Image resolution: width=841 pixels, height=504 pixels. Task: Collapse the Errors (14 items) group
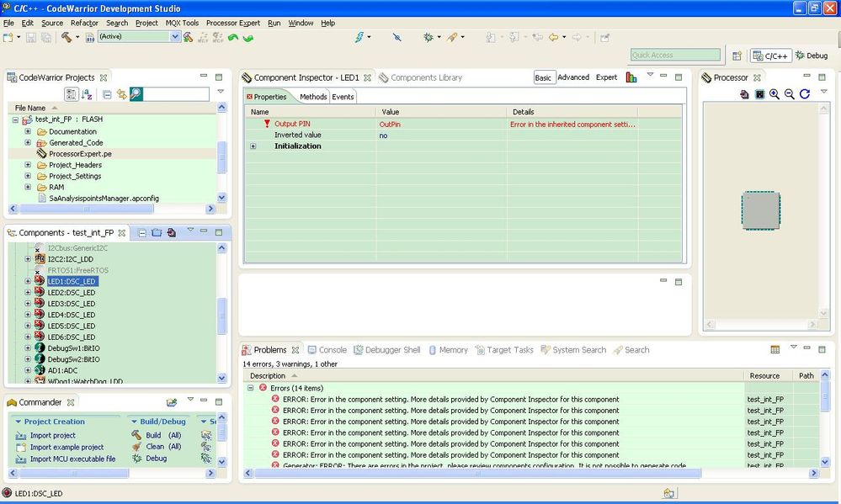[251, 388]
